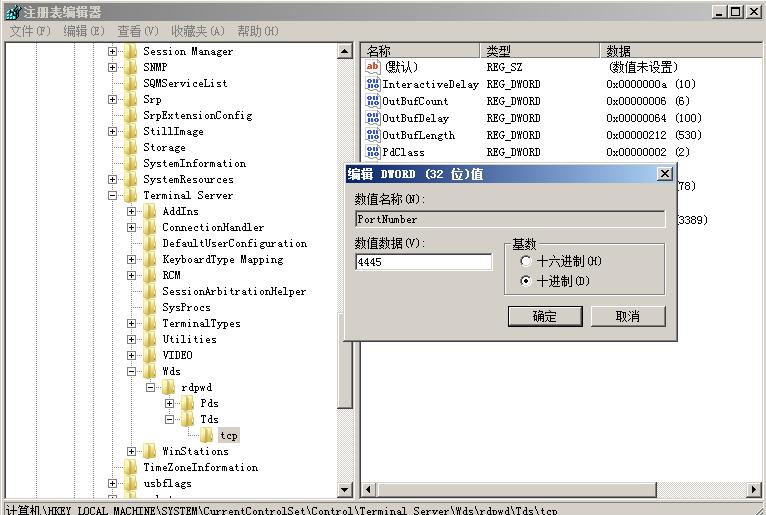Select the TimeZoneInformation tree item
The height and width of the screenshot is (515, 766).
pyautogui.click(x=200, y=468)
